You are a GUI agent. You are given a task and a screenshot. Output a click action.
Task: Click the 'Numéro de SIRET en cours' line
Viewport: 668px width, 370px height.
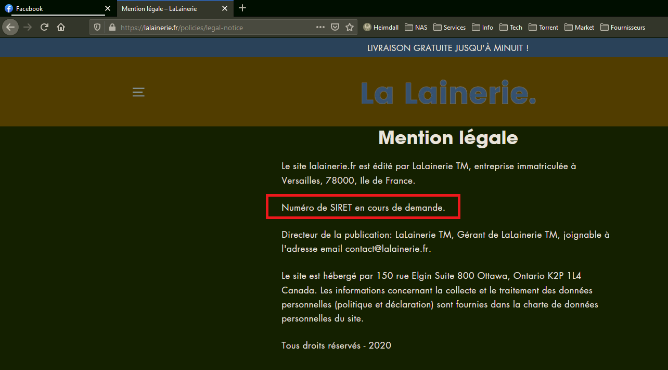tap(363, 207)
